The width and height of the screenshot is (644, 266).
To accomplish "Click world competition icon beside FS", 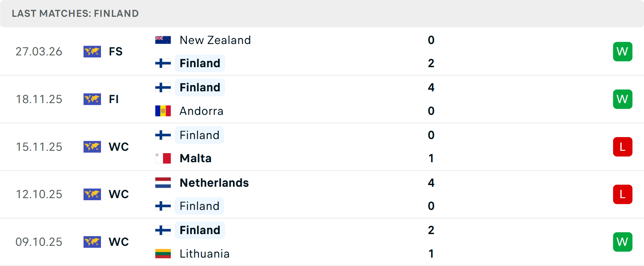I will 92,51.
